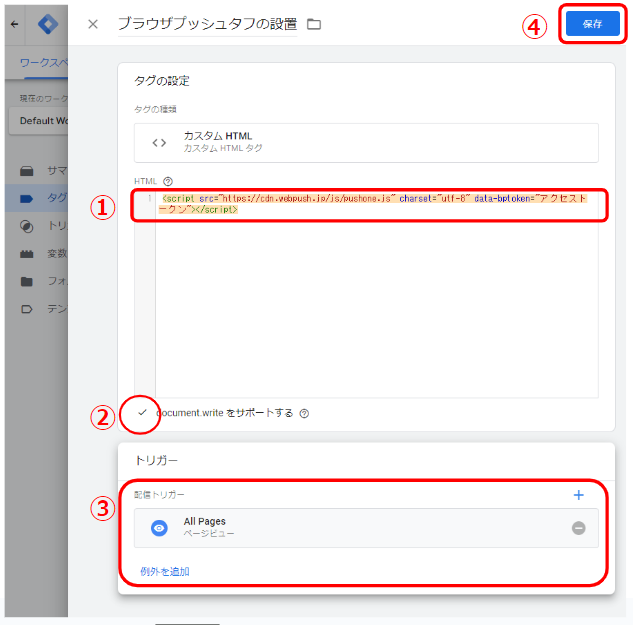Click the 配信トリガー label
The image size is (633, 625).
click(159, 495)
